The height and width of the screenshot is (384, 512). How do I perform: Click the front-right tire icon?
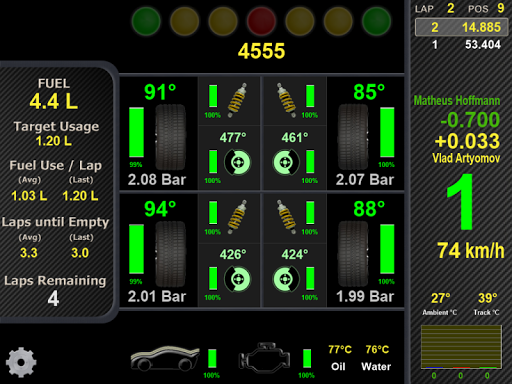tap(353, 137)
